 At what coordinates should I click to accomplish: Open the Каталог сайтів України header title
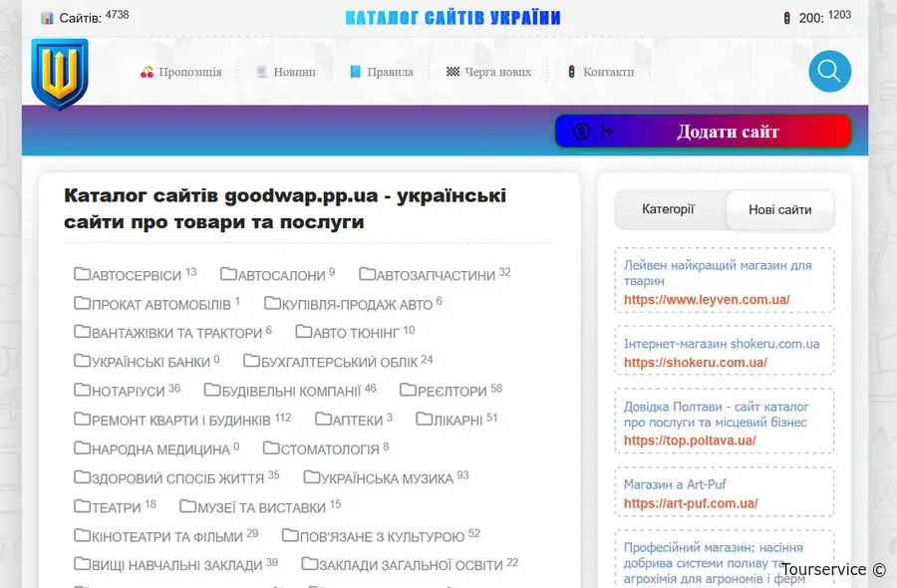tap(453, 18)
